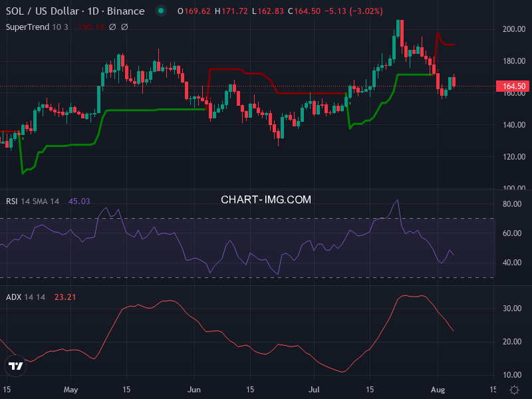The width and height of the screenshot is (532, 399).
Task: Click the close value C164.50 in the header
Action: click(x=305, y=11)
